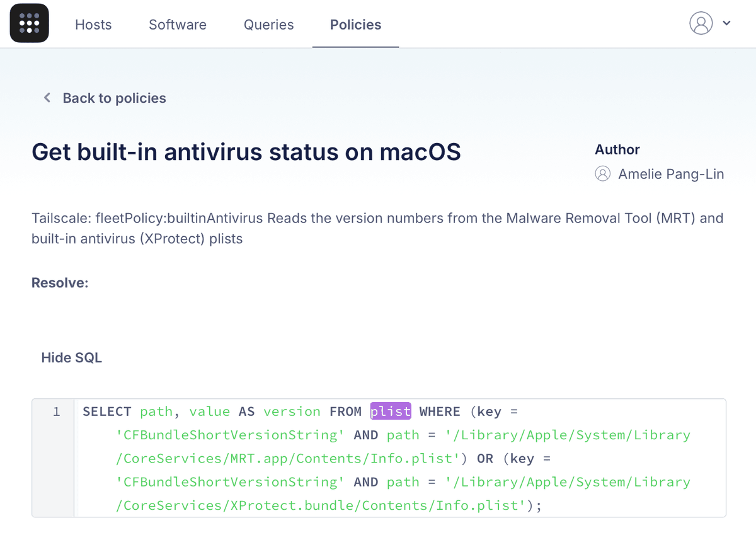The height and width of the screenshot is (552, 756).
Task: Click the Author heading label
Action: pos(617,149)
